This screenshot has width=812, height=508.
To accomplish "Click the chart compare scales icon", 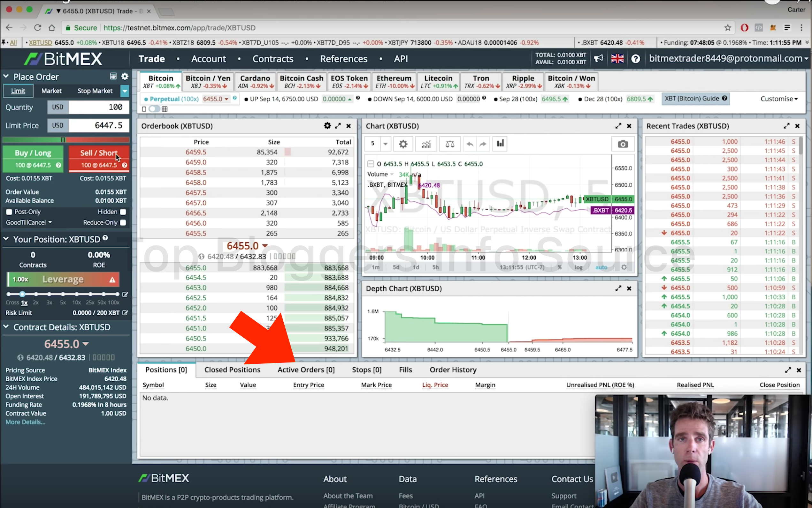I will click(x=449, y=144).
